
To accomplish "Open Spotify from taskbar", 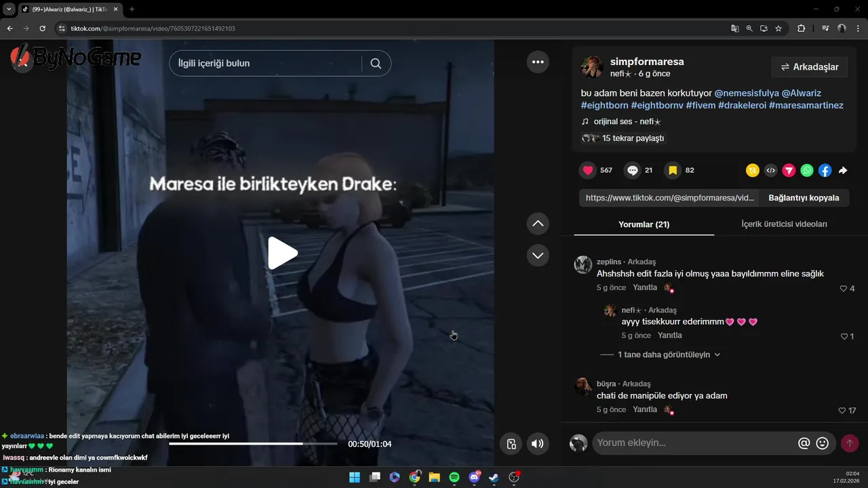I will 454,477.
